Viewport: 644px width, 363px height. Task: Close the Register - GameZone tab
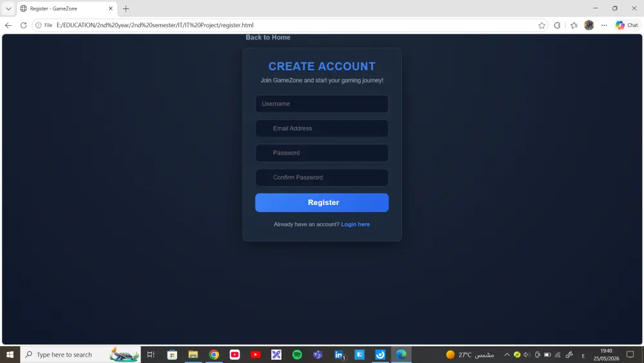[x=111, y=8]
